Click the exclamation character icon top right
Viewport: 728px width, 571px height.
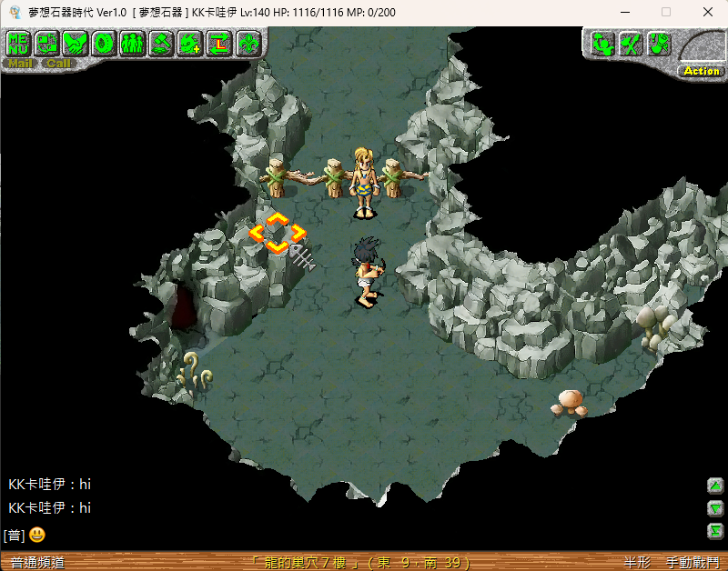point(660,43)
